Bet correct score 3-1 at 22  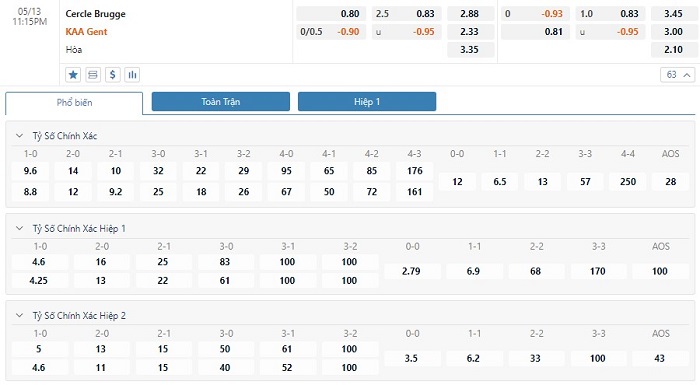pos(201,171)
